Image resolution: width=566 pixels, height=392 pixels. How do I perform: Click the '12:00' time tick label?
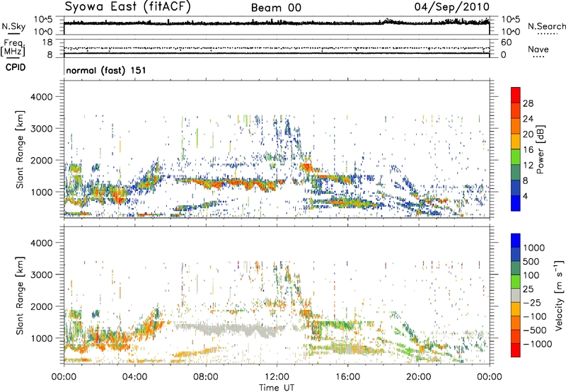click(x=277, y=377)
